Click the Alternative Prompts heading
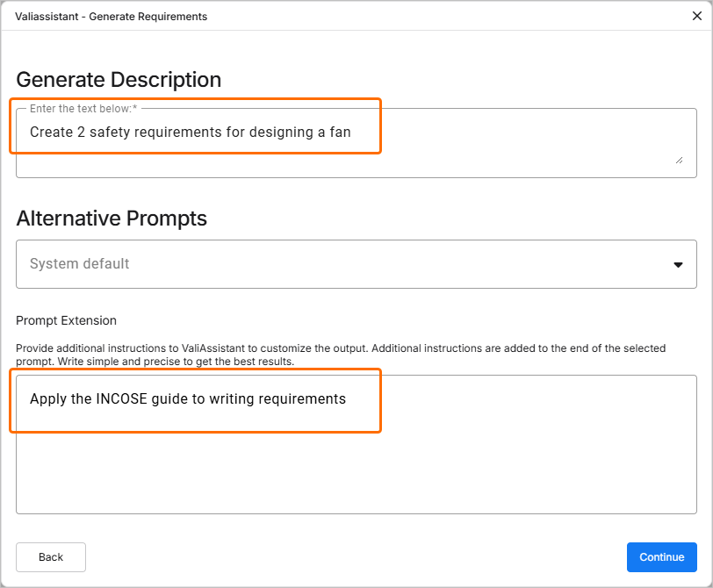Viewport: 713px width, 588px height. (112, 219)
